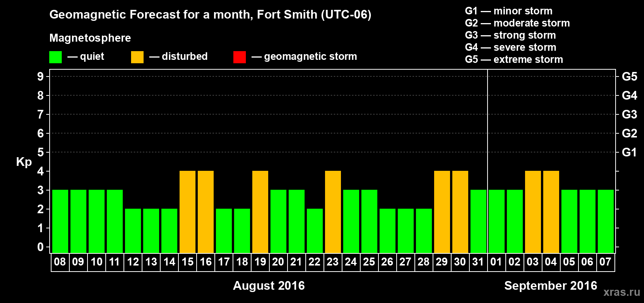Click the 'G5 — extreme storm' legend line
Viewport: 644px width, 303px height.
tap(514, 59)
